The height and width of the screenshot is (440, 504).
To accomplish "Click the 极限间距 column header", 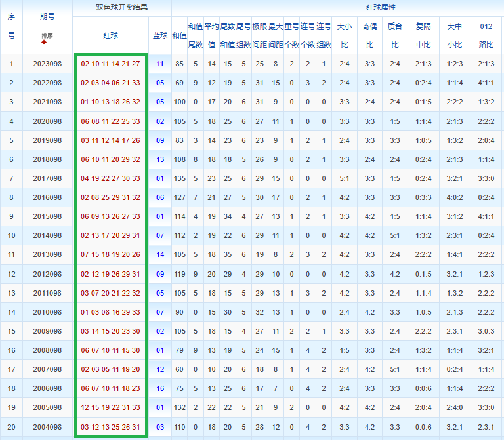I will (x=260, y=35).
